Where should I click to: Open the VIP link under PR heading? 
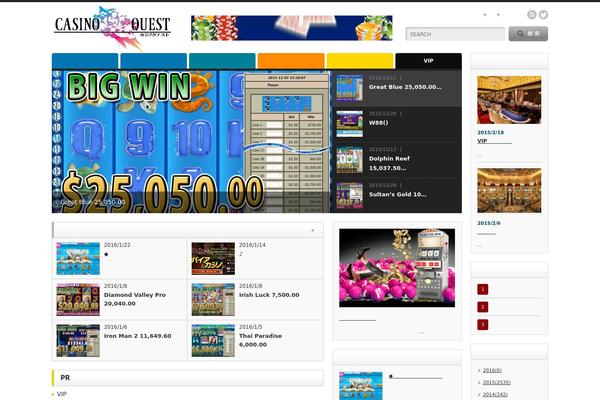(62, 394)
